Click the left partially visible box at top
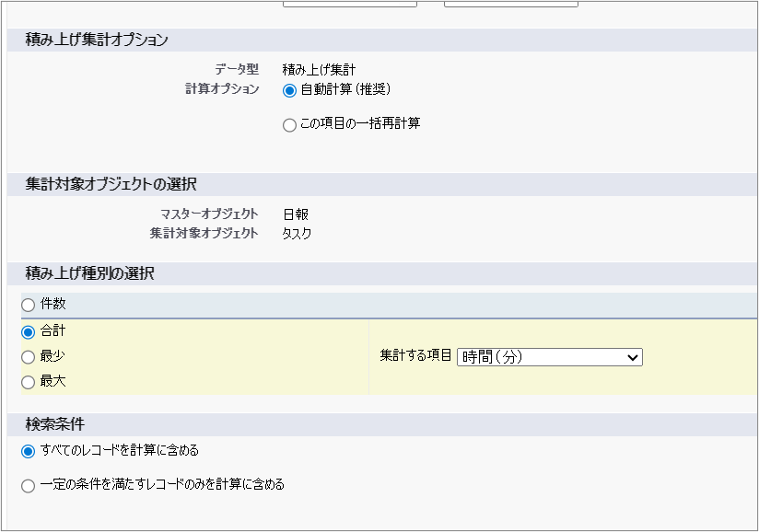Screen dimensions: 759x532 coord(349,4)
